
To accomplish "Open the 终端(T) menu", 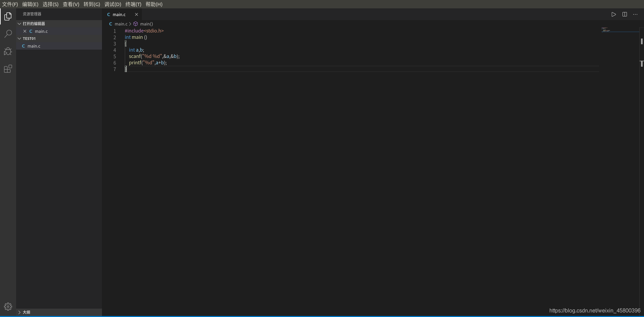I will [133, 4].
